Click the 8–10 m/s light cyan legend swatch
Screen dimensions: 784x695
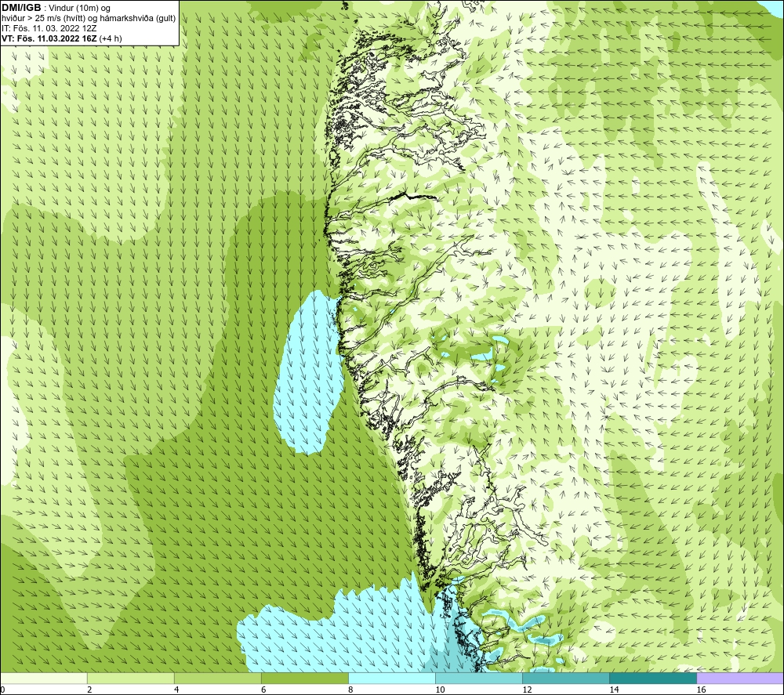pyautogui.click(x=392, y=679)
